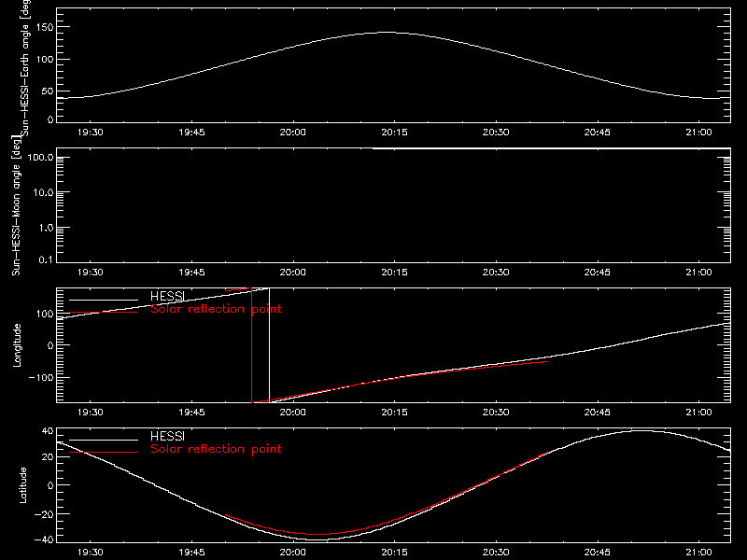The image size is (747, 560).
Task: Click the Sun-HESSI-Moon angle axis label
Action: click(16, 204)
